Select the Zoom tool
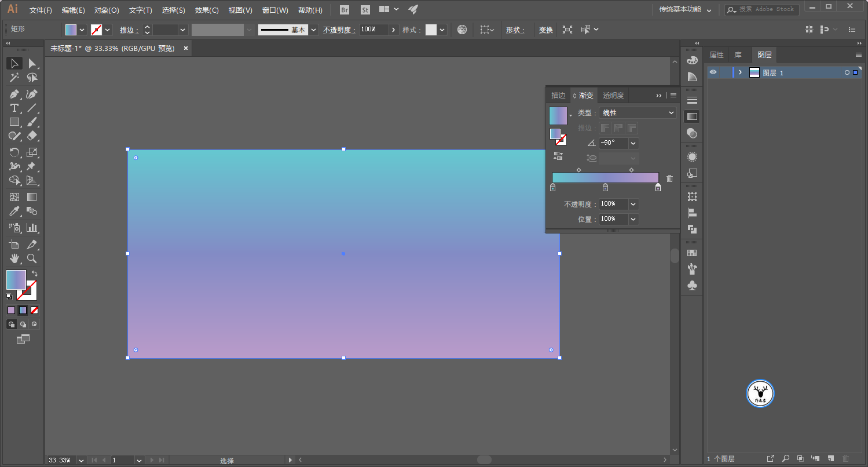This screenshot has height=467, width=868. click(x=32, y=258)
